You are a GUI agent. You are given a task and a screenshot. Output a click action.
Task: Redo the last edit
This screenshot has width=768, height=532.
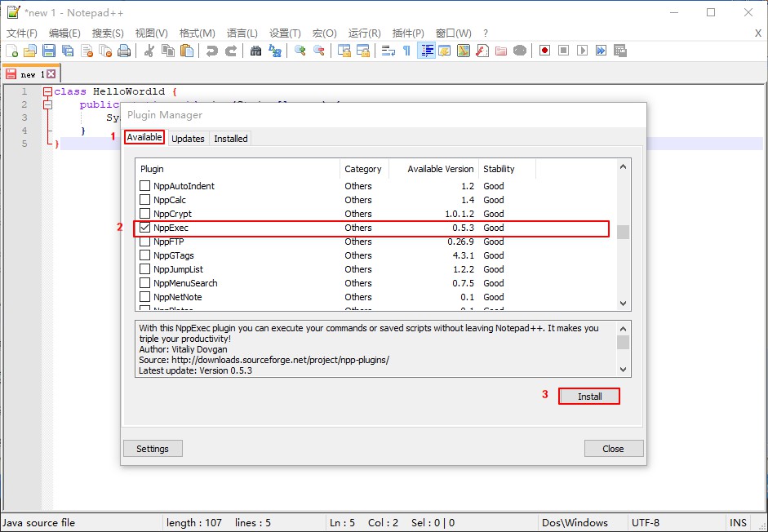click(231, 51)
